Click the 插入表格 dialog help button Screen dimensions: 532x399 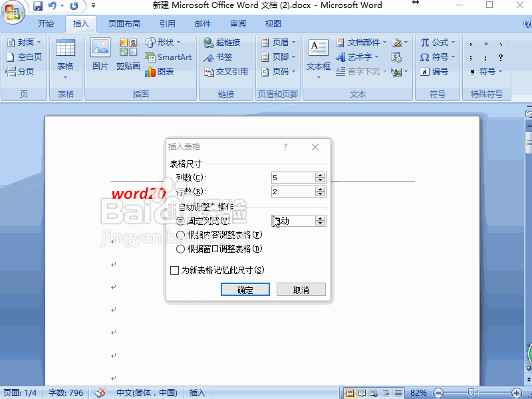click(285, 147)
